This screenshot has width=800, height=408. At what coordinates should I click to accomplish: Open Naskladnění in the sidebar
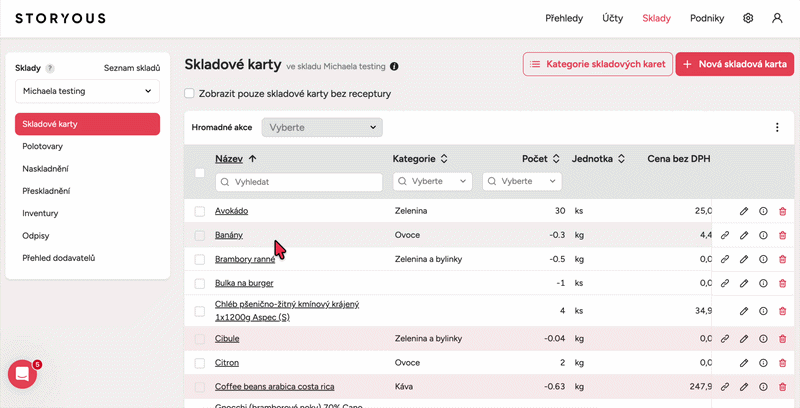click(46, 169)
